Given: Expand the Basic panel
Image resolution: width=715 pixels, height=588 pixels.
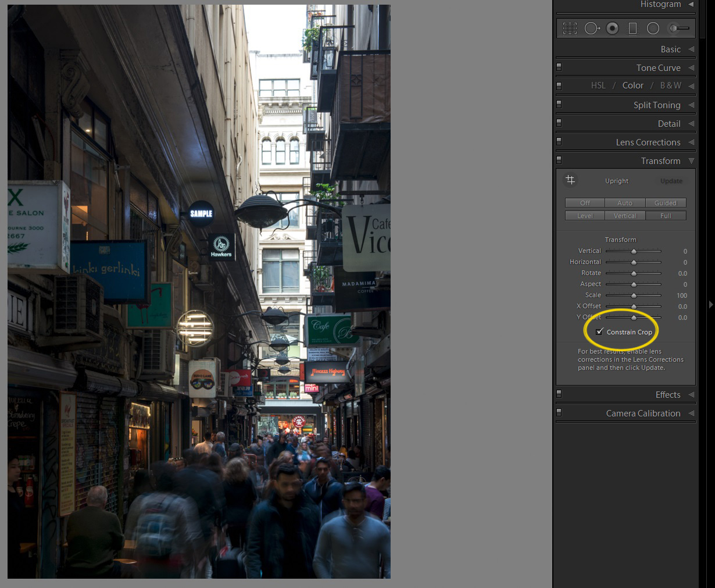Looking at the screenshot, I should 670,49.
